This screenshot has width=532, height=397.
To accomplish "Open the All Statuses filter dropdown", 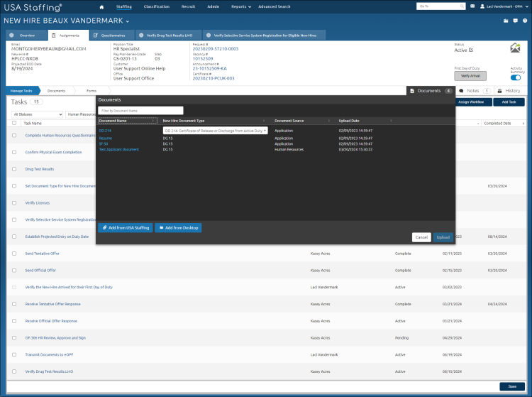I will 38,114.
